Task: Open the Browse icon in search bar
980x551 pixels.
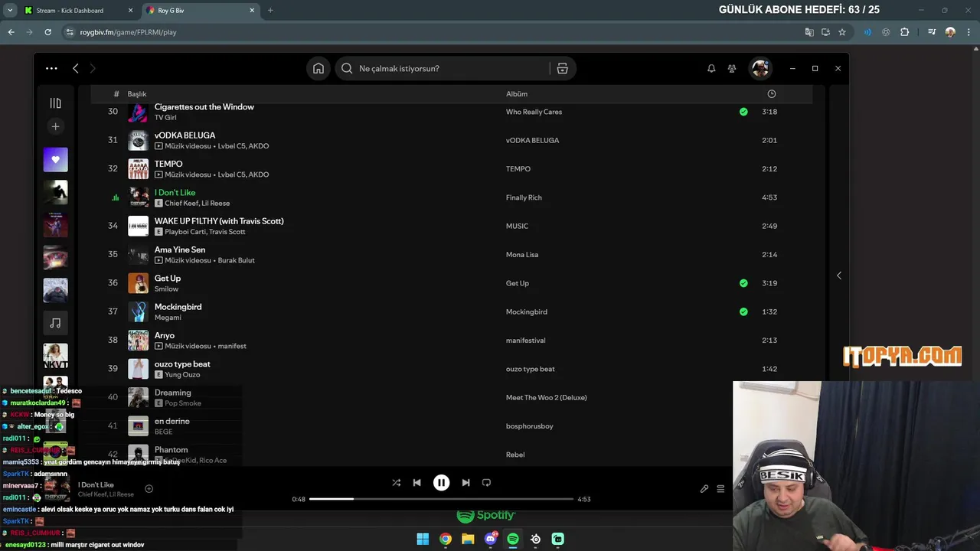Action: [562, 68]
